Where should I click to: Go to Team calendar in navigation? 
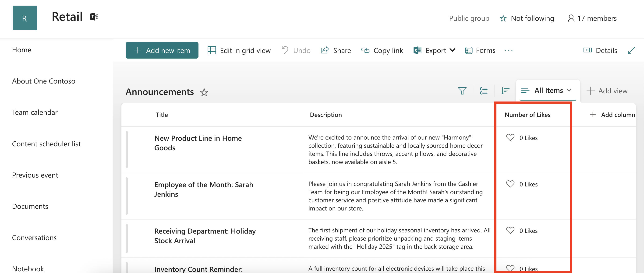click(x=35, y=112)
